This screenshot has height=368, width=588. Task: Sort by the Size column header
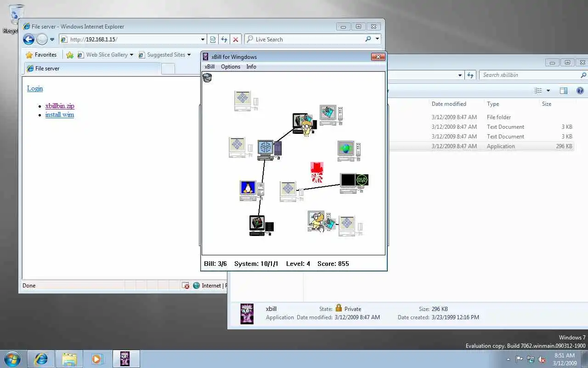(x=546, y=104)
